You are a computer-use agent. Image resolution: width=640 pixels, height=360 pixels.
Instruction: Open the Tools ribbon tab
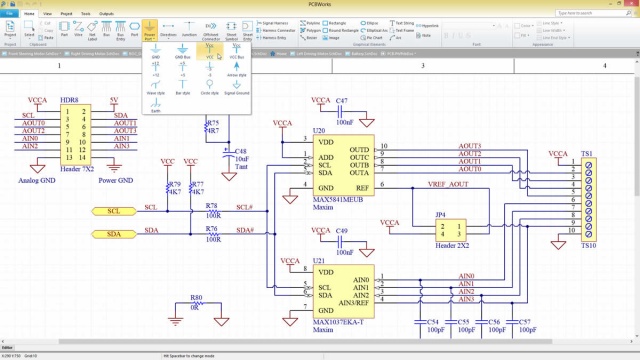tap(85, 13)
